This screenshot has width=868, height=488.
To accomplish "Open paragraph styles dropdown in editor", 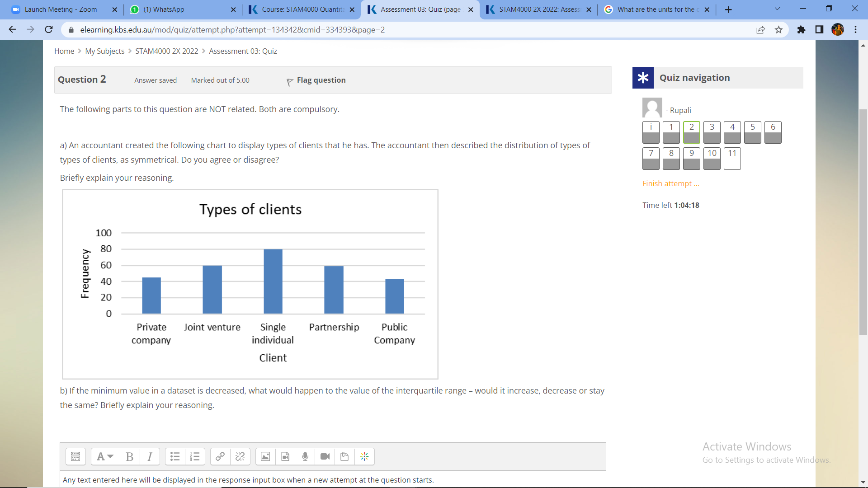I will point(105,457).
